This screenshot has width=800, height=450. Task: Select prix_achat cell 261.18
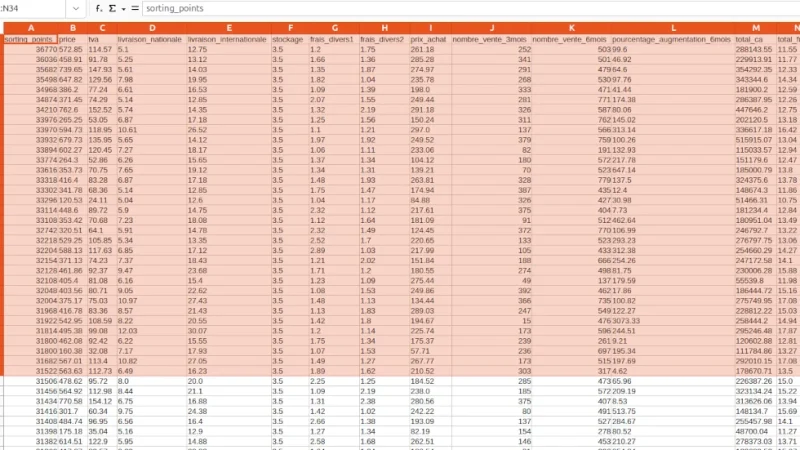[430, 49]
